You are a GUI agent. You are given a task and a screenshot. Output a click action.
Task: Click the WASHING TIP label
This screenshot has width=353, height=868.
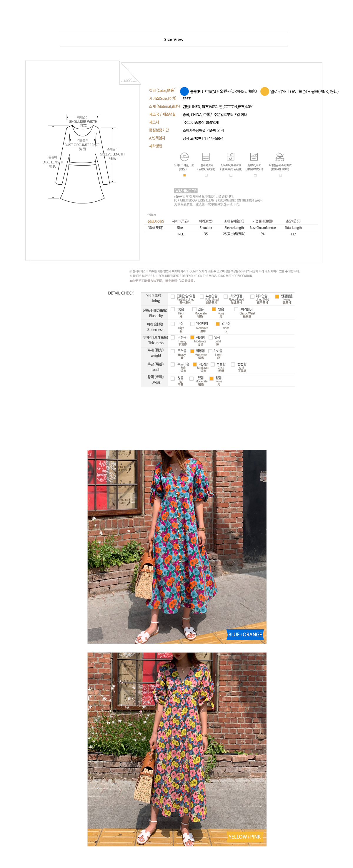pos(186,191)
